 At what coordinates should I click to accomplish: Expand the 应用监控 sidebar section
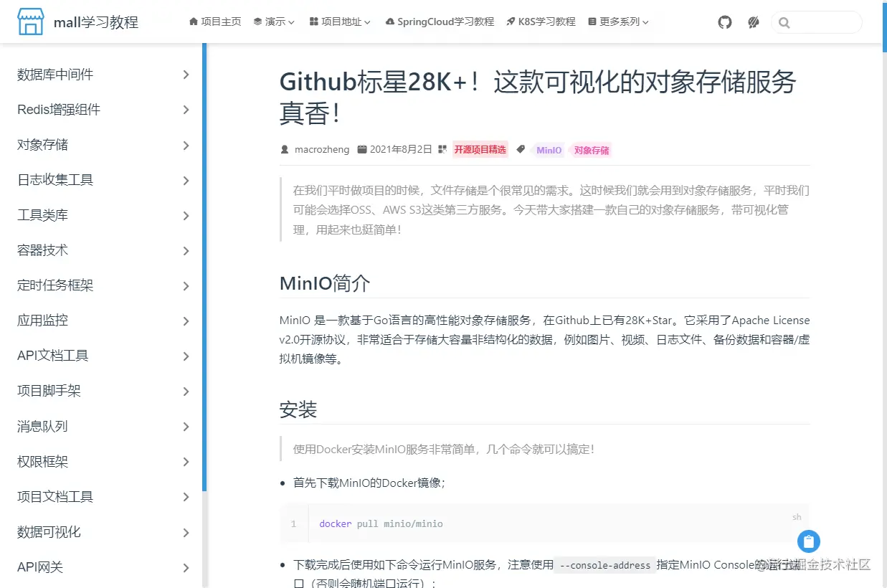(103, 321)
